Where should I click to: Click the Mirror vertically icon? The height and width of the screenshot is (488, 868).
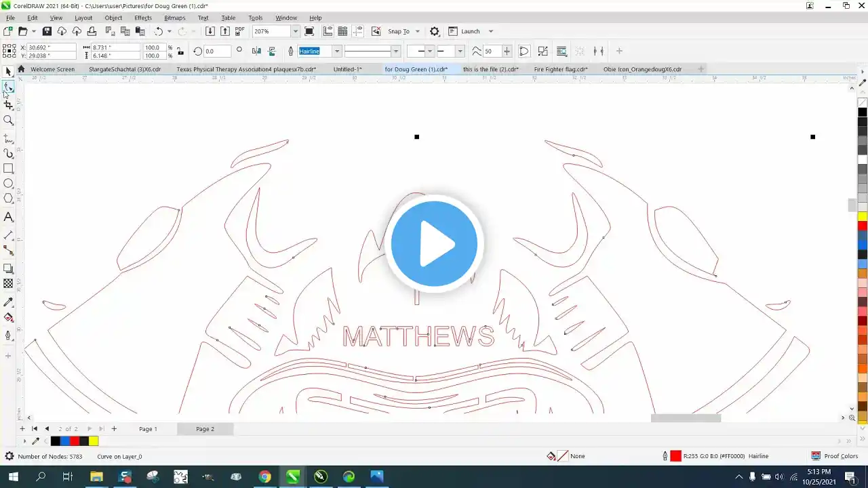point(271,51)
